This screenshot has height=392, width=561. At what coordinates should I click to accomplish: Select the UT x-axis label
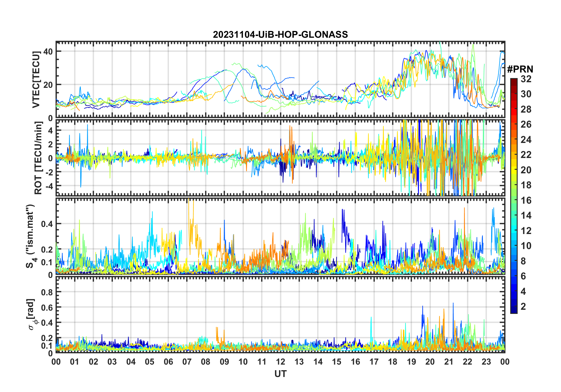pyautogui.click(x=280, y=374)
